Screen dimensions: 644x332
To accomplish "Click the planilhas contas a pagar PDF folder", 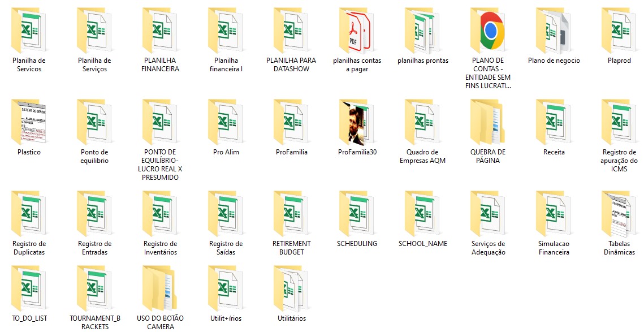I will 357,29.
